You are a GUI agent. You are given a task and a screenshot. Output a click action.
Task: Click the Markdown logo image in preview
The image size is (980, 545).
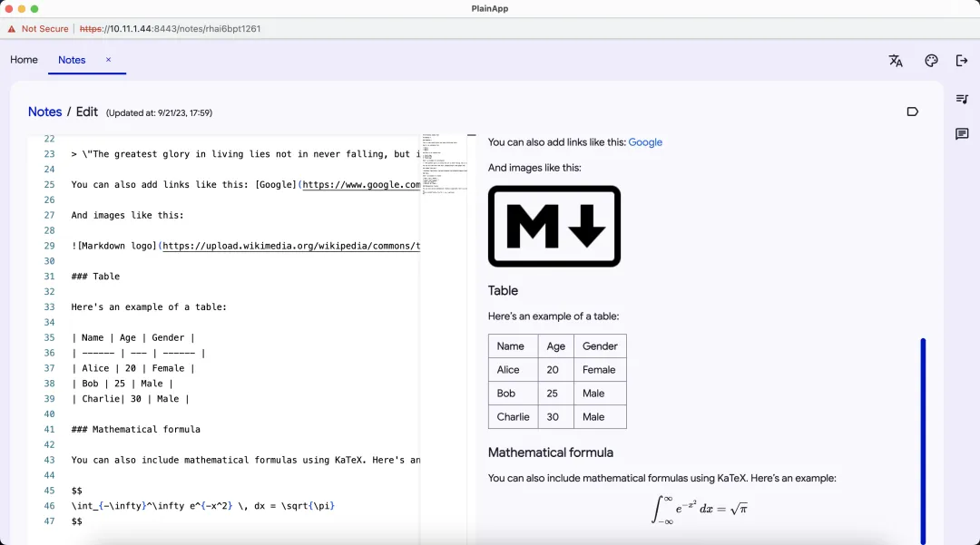click(554, 226)
